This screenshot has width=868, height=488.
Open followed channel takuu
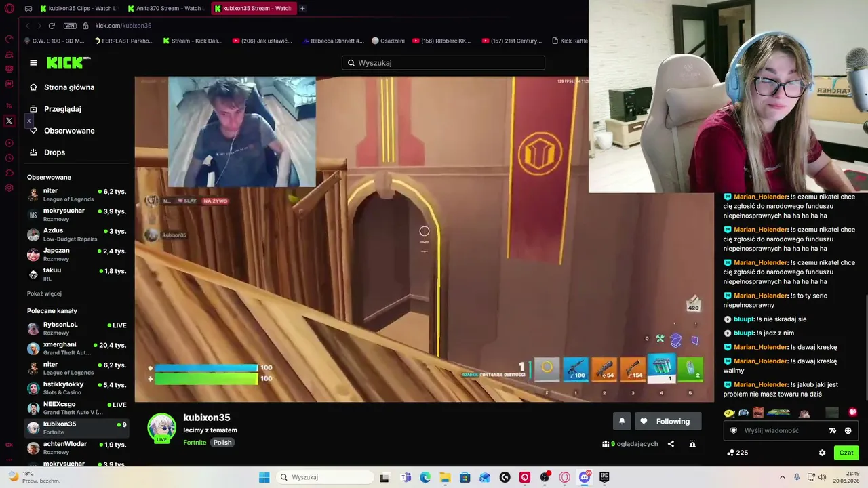77,274
